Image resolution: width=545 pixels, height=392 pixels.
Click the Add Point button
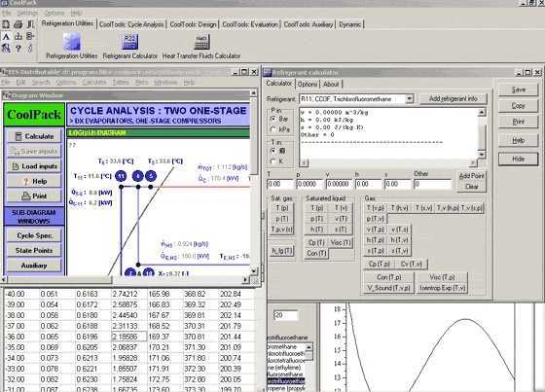(x=471, y=176)
